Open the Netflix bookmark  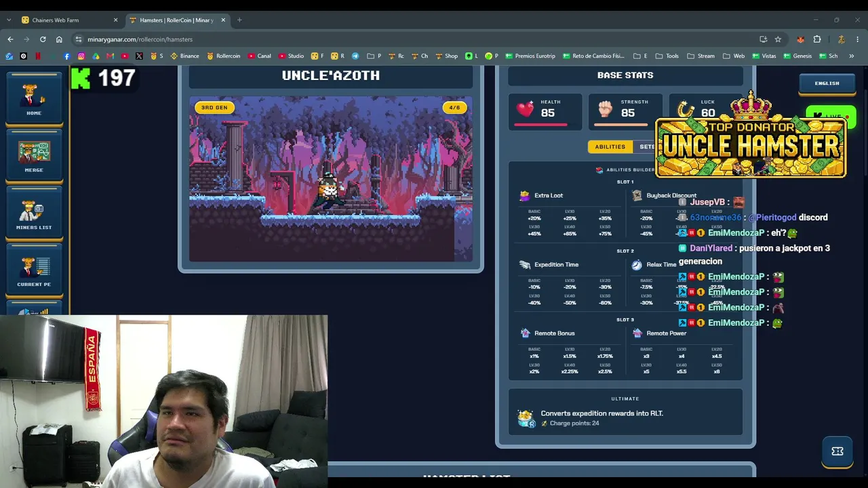point(38,56)
